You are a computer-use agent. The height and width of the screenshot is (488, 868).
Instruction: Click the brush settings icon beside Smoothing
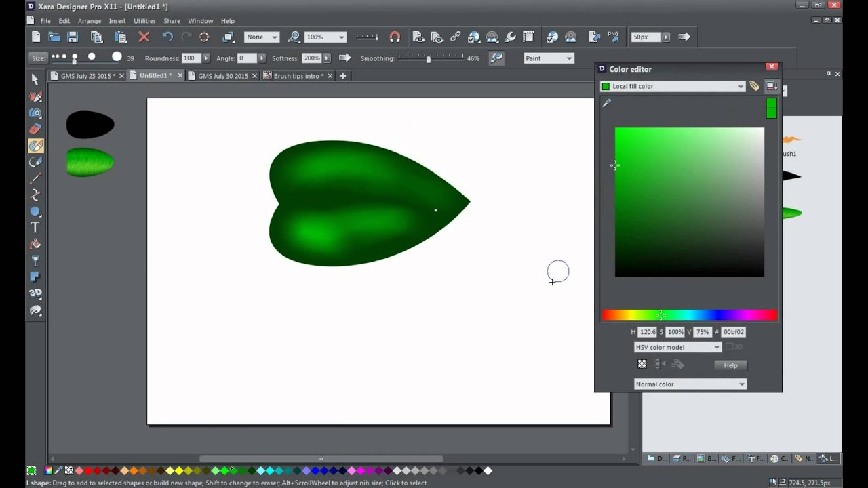click(496, 58)
